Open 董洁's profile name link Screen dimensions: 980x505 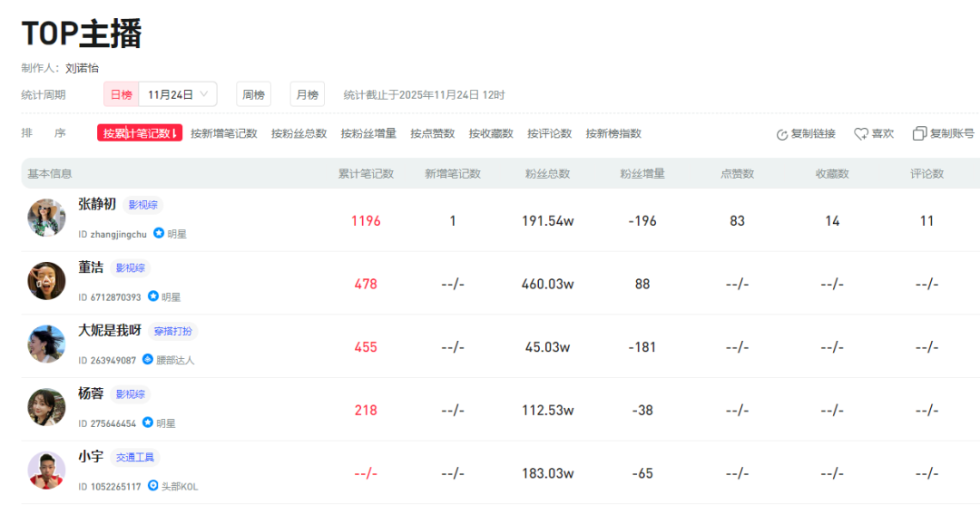click(x=91, y=267)
